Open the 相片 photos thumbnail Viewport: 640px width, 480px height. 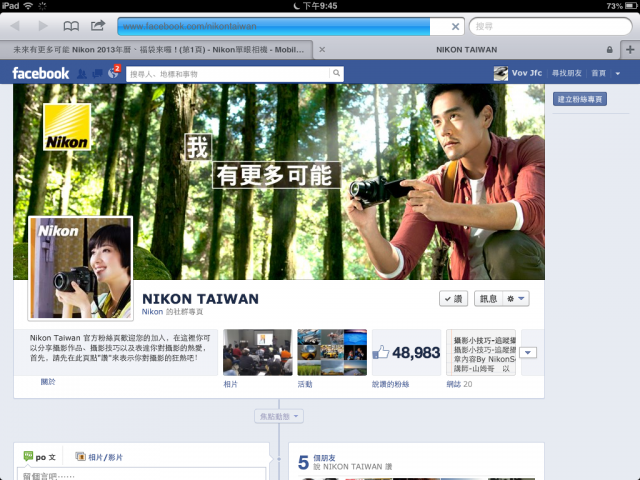(x=258, y=352)
